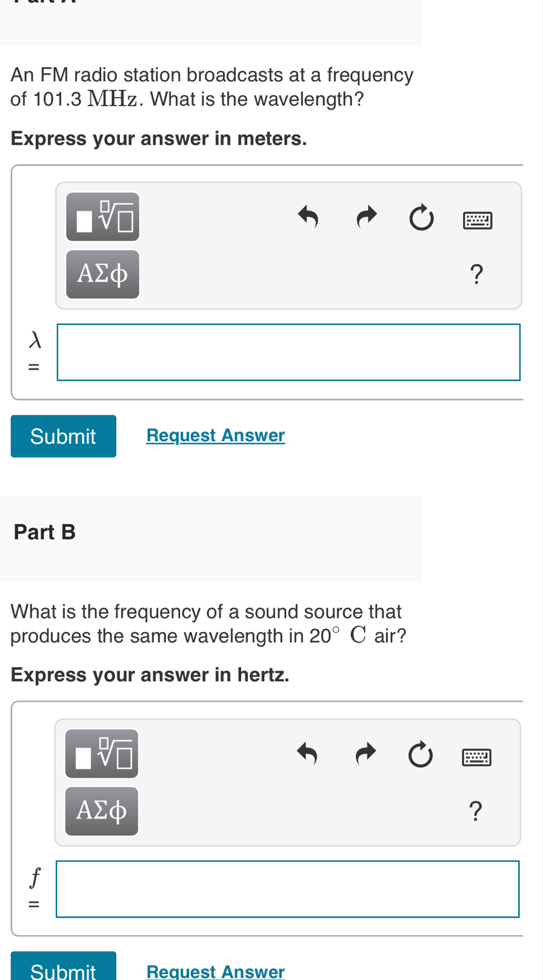Reset the Part B answer field

[420, 752]
